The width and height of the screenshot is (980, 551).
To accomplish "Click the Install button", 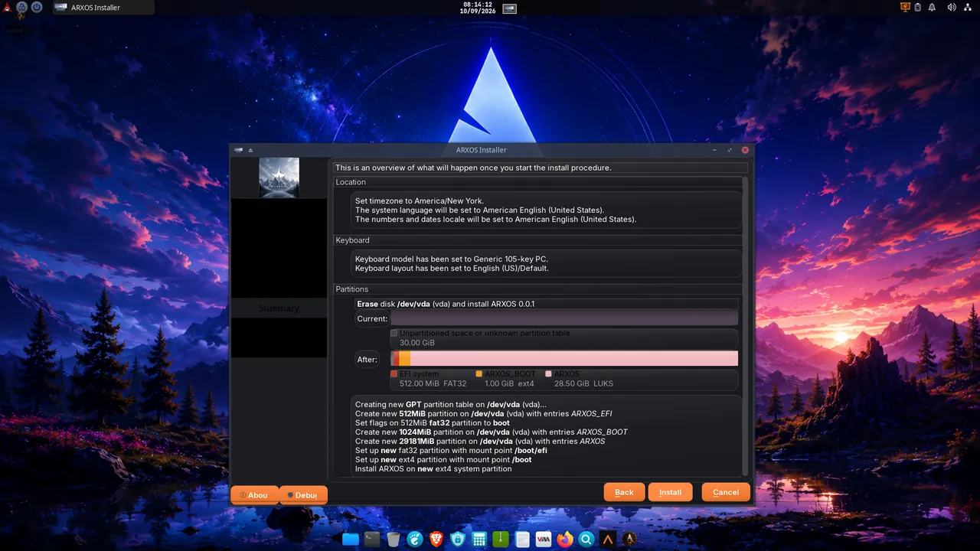I will click(670, 492).
